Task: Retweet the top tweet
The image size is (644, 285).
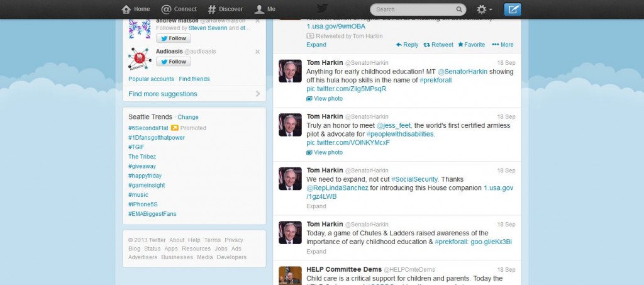Action: tap(438, 45)
